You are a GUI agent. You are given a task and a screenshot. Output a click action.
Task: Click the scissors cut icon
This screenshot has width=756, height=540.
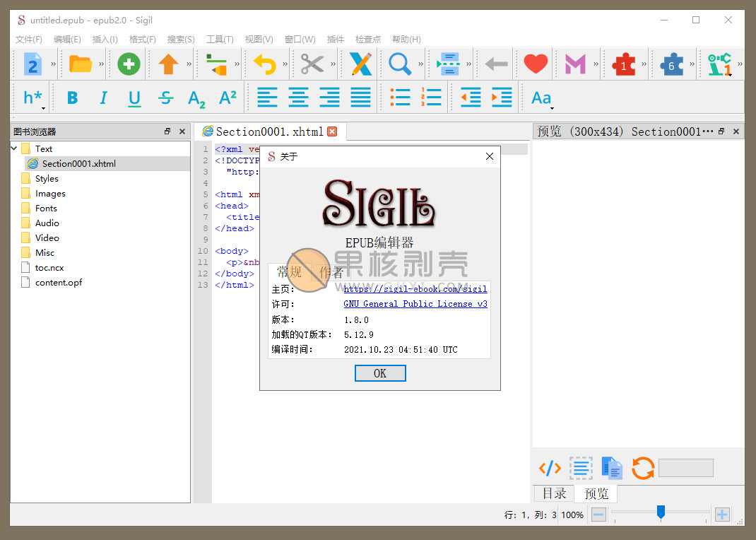(312, 64)
